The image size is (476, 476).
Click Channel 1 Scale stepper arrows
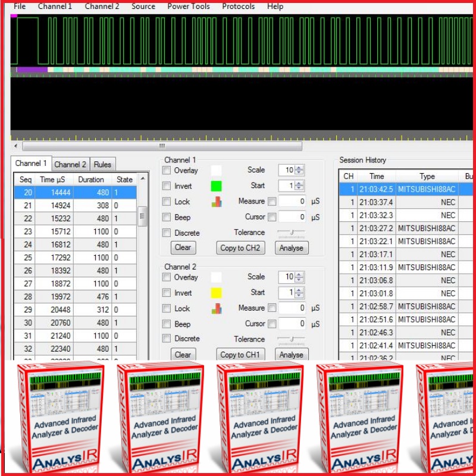click(299, 170)
